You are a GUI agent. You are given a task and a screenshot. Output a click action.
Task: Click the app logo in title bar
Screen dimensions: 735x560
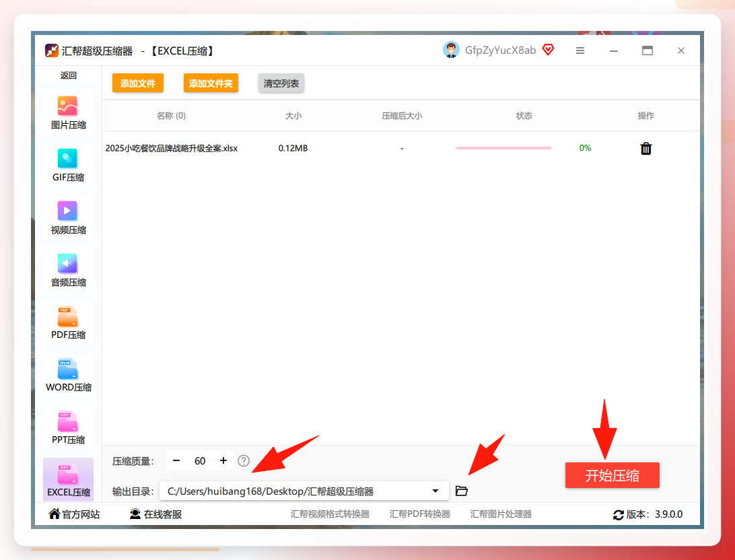(x=52, y=50)
